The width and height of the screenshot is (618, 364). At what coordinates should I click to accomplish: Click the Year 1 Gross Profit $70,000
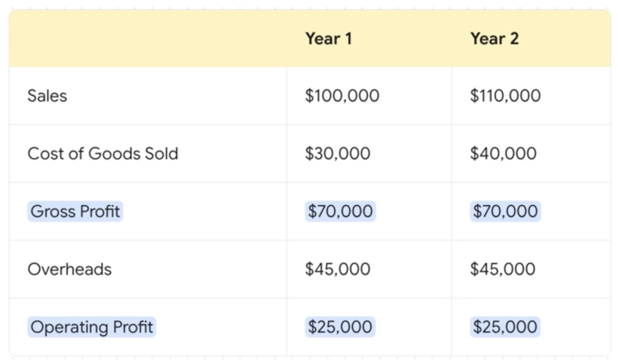[340, 211]
